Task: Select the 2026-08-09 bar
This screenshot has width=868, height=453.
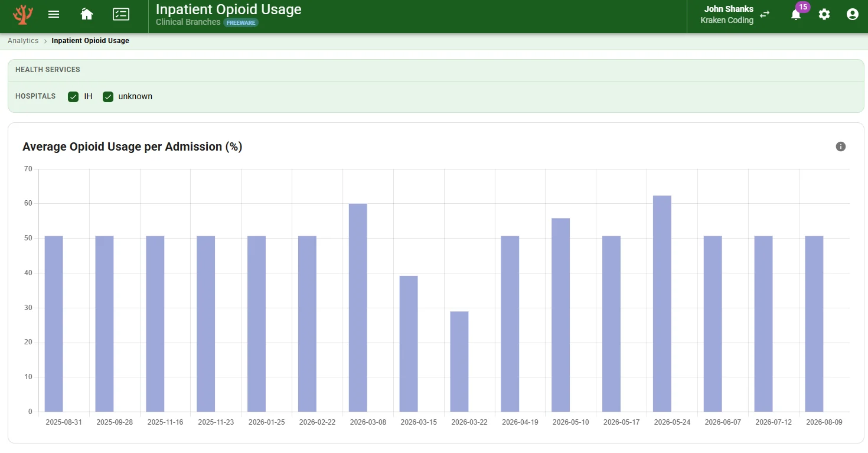Action: 814,324
